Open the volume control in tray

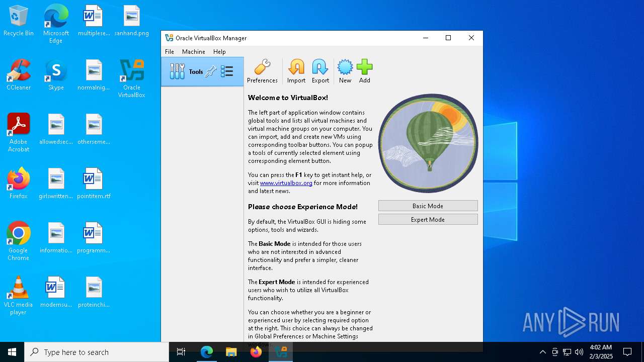coord(579,352)
